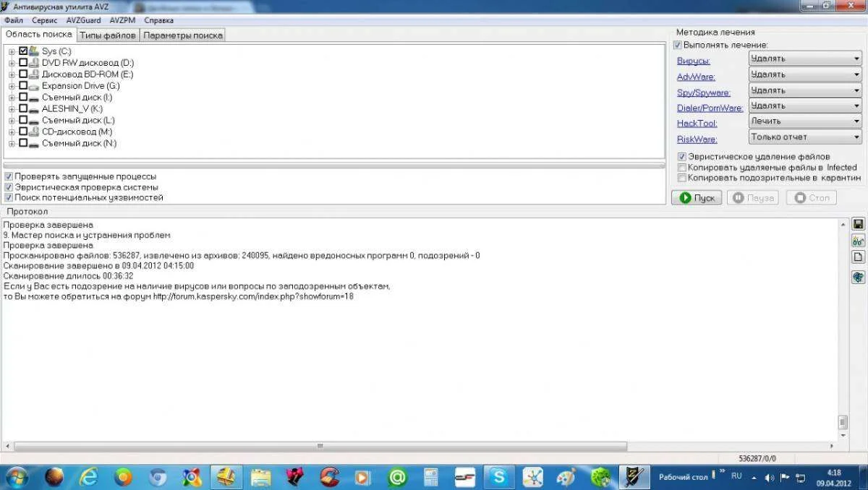The height and width of the screenshot is (490, 868).
Task: Click the network tray icon
Action: [x=801, y=478]
